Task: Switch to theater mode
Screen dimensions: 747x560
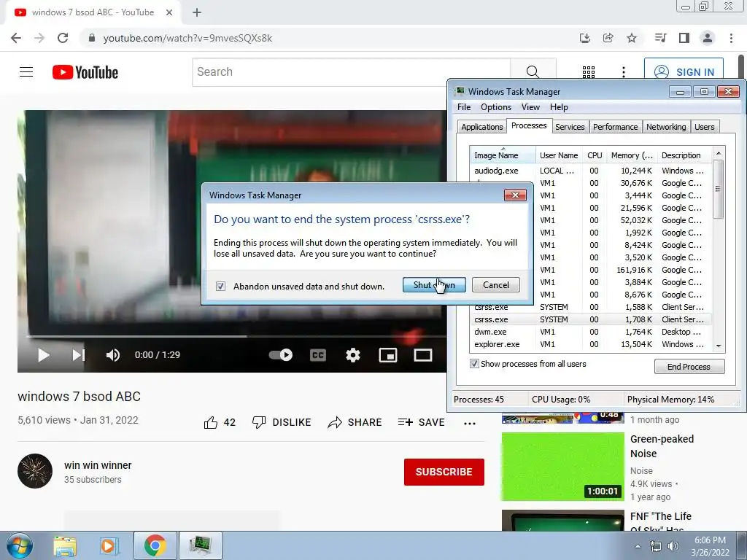Action: (422, 355)
